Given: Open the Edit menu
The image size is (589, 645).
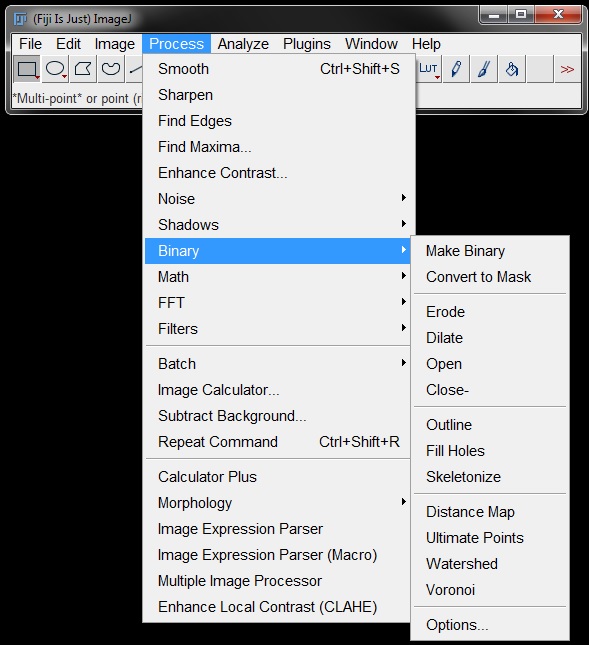Looking at the screenshot, I should tap(68, 44).
